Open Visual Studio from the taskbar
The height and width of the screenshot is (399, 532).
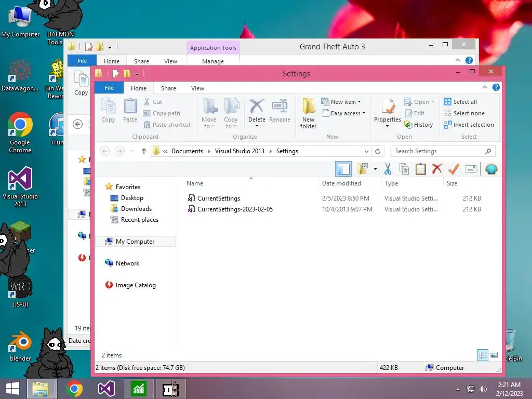tap(106, 389)
